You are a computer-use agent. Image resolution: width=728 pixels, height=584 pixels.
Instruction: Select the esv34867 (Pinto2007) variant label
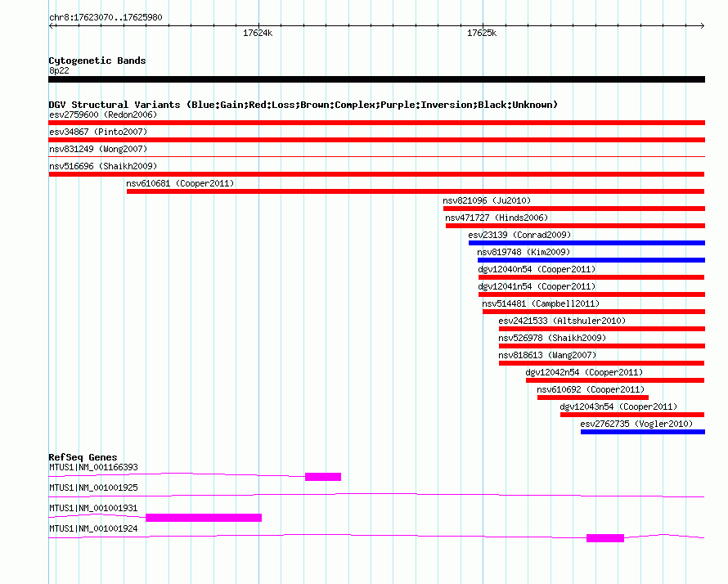pyautogui.click(x=98, y=132)
